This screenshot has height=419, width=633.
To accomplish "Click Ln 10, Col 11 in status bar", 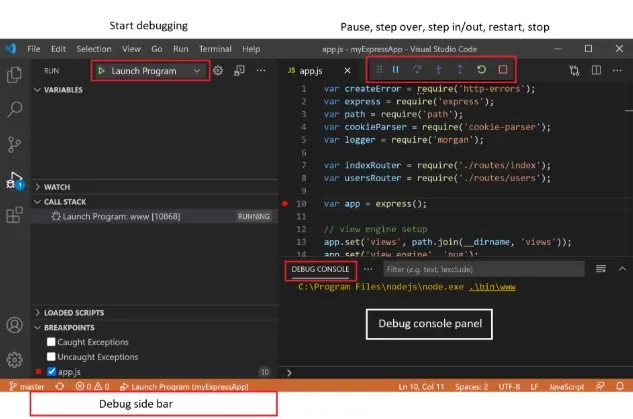I will tap(421, 387).
